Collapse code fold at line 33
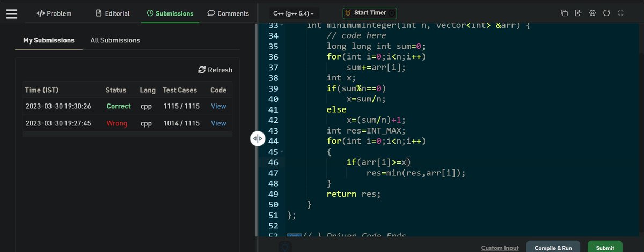This screenshot has height=252, width=644. point(281,25)
